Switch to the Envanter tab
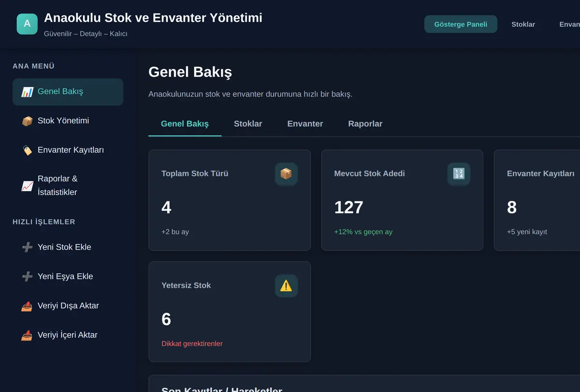This screenshot has width=580, height=392. pos(305,124)
